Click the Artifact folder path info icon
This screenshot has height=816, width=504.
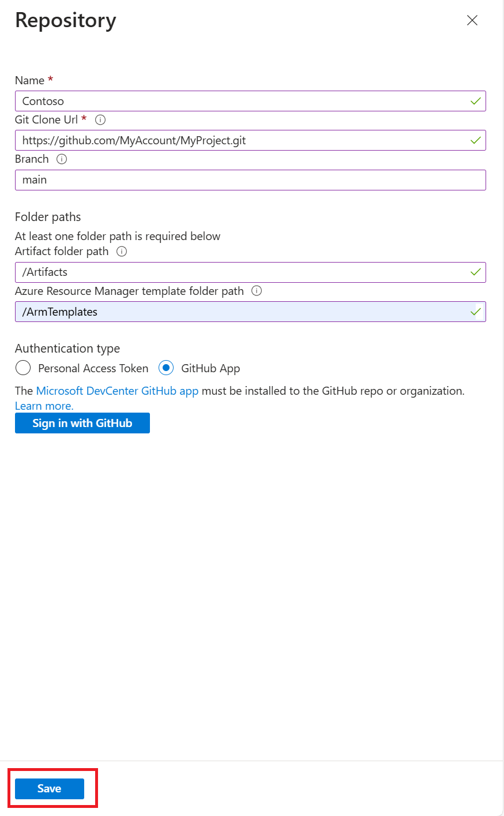122,252
